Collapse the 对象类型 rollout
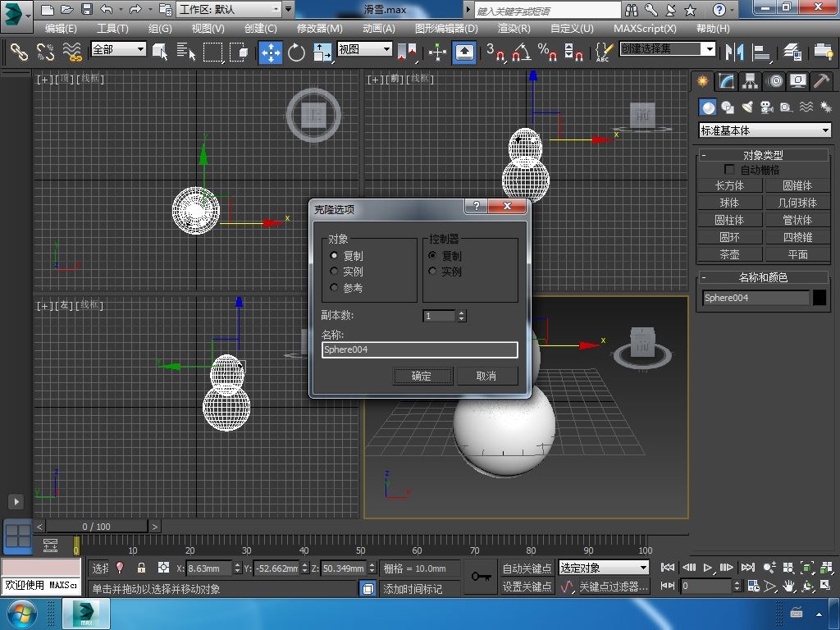The width and height of the screenshot is (840, 630). pyautogui.click(x=763, y=155)
